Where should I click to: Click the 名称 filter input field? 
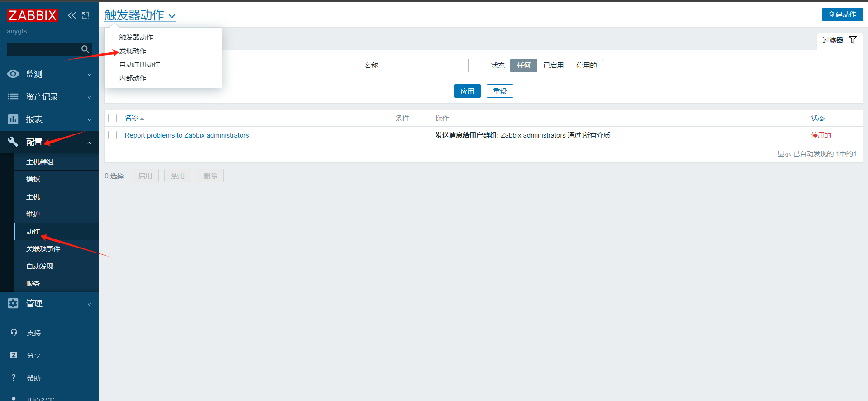tap(426, 66)
